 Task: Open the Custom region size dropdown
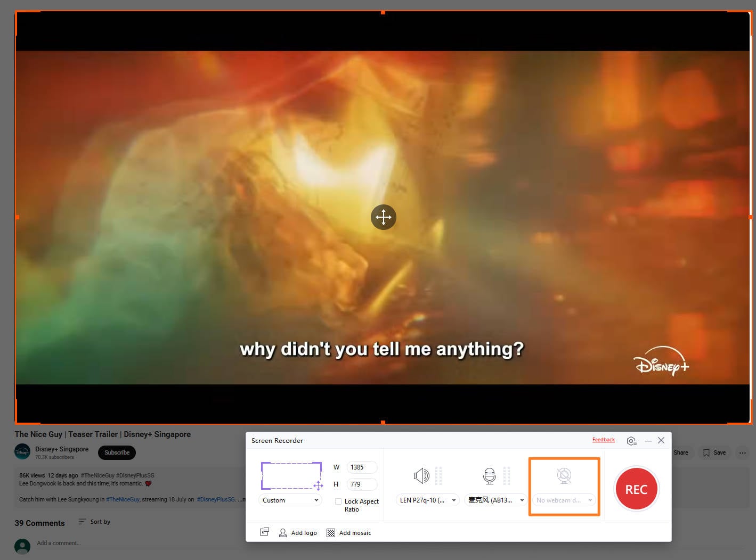[290, 500]
